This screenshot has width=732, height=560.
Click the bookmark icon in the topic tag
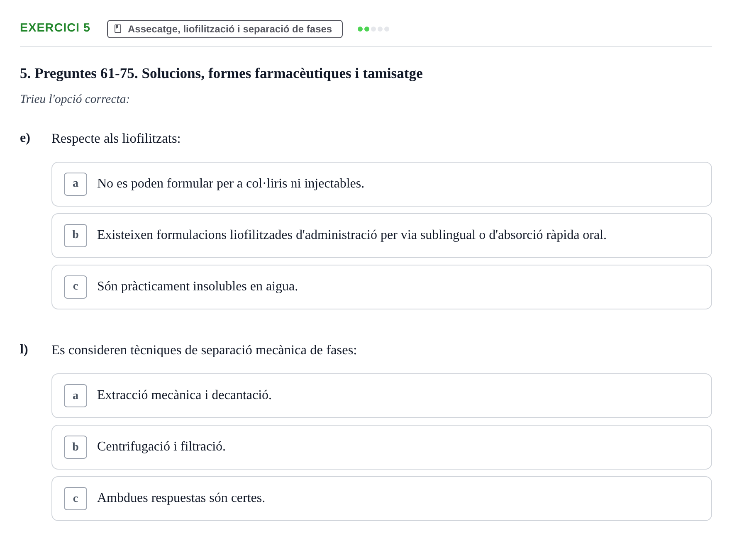pyautogui.click(x=118, y=29)
